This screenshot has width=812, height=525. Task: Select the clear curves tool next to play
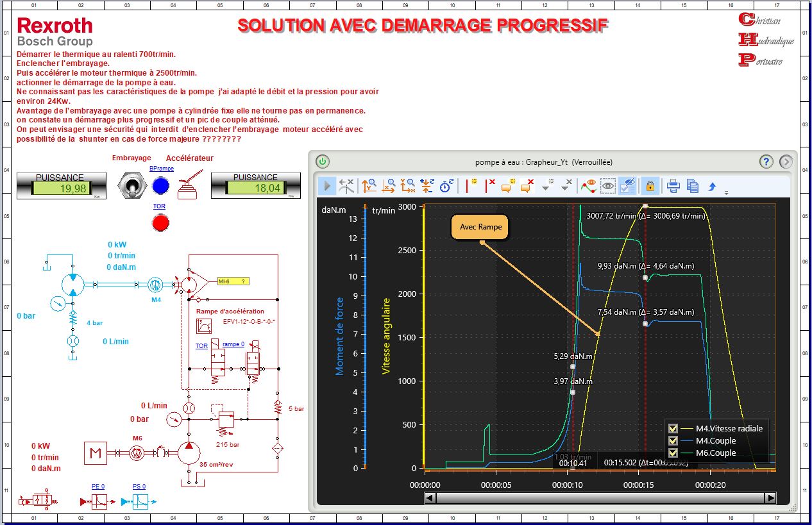click(346, 186)
